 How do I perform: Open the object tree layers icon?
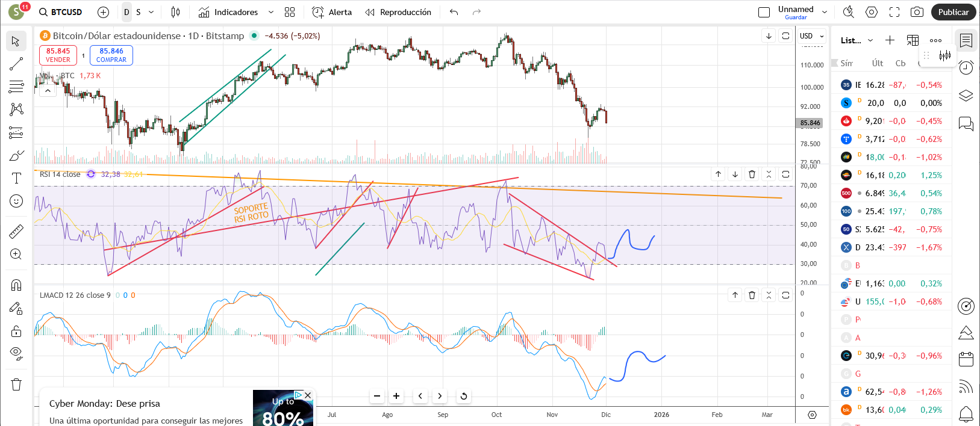pos(966,96)
